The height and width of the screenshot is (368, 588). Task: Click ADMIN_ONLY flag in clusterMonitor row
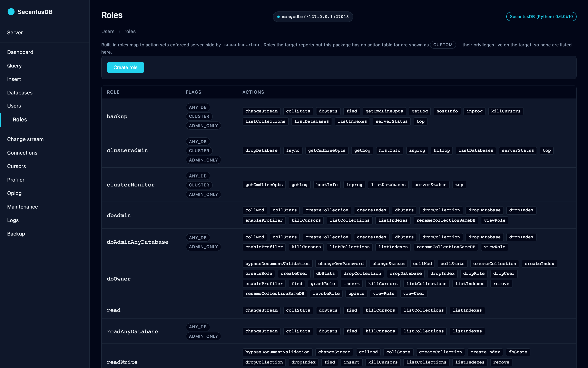(x=203, y=194)
